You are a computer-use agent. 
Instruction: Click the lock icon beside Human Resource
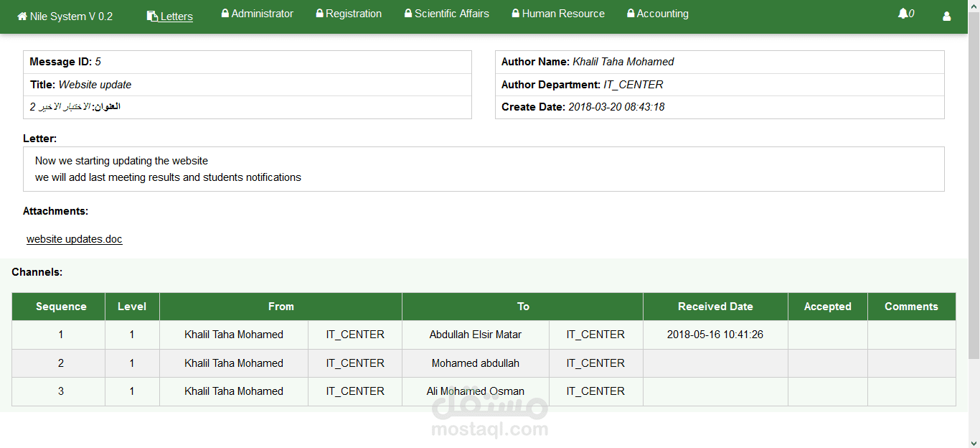pyautogui.click(x=516, y=13)
